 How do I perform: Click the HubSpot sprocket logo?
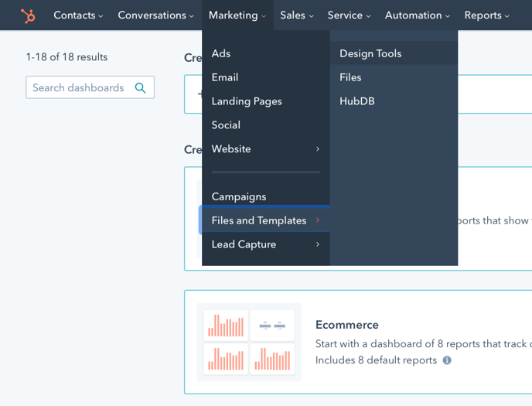[28, 15]
